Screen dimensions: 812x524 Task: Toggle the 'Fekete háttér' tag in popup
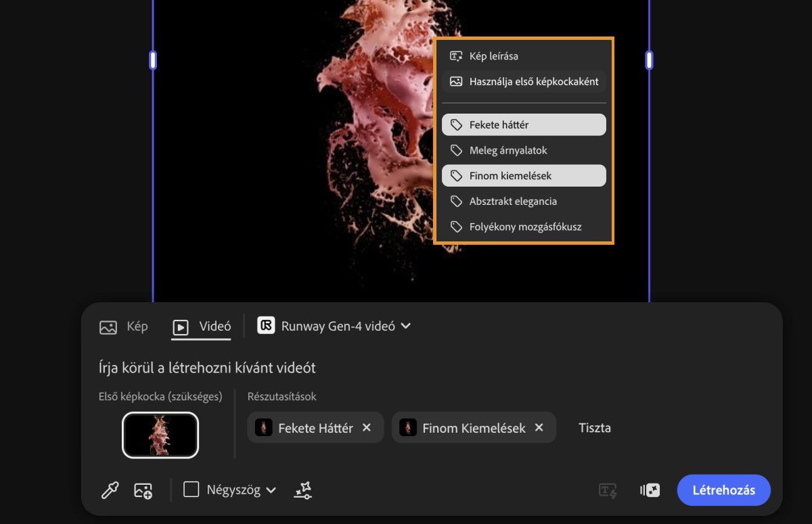pos(524,124)
